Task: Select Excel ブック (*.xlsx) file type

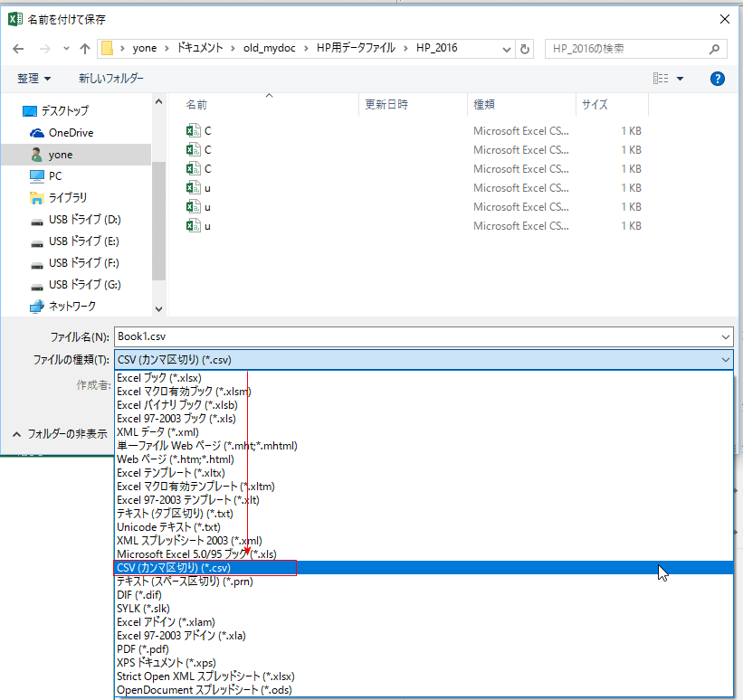Action: coord(159,378)
